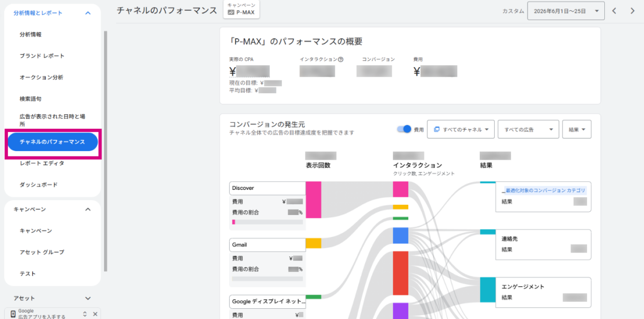Open the date range dropdown 2026年6月1日〜25日
The height and width of the screenshot is (319, 644).
566,11
